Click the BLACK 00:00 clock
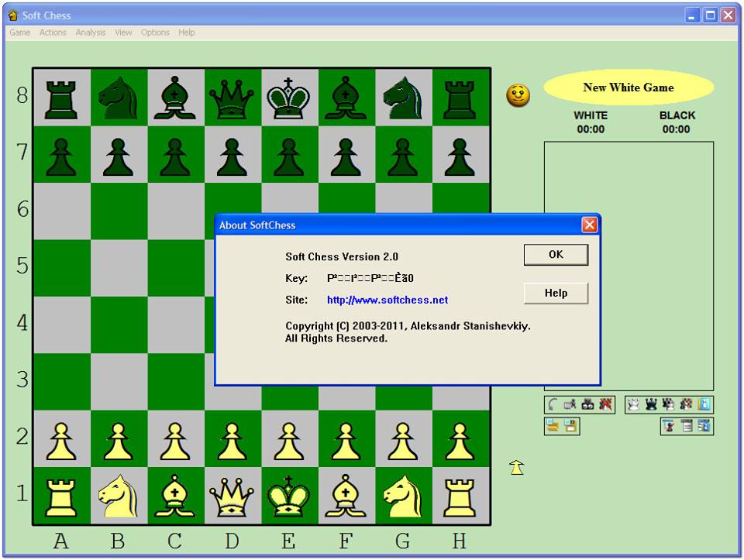Image resolution: width=744 pixels, height=560 pixels. (x=677, y=122)
